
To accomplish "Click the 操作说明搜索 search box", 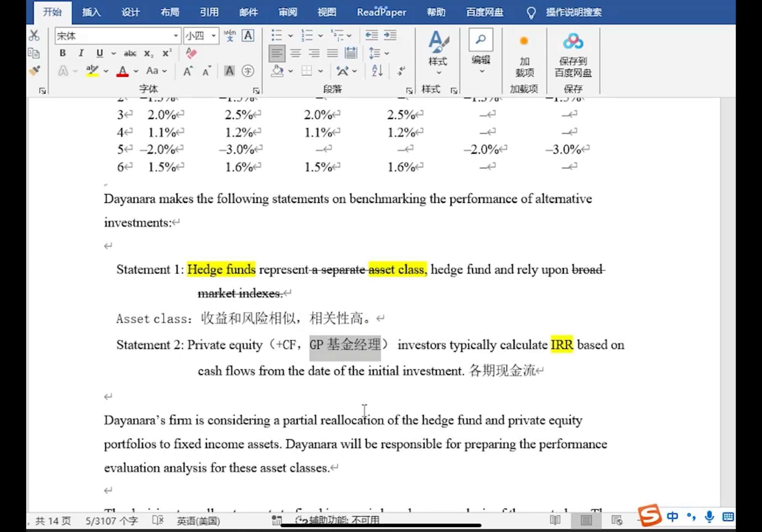I will (573, 12).
